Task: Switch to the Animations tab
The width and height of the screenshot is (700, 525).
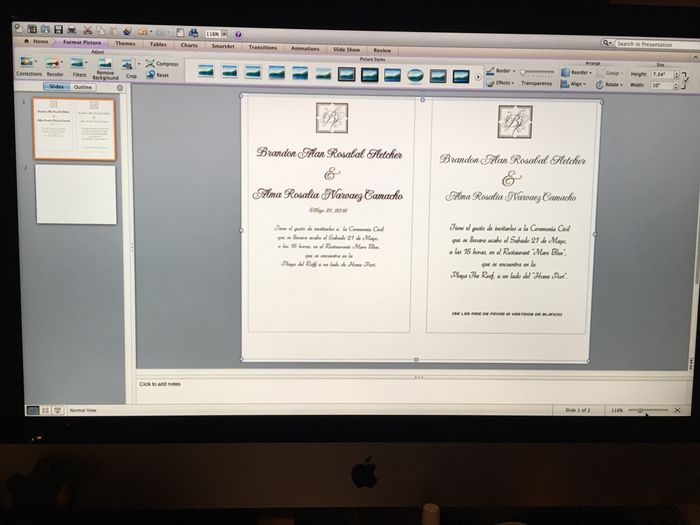Action: pos(305,48)
